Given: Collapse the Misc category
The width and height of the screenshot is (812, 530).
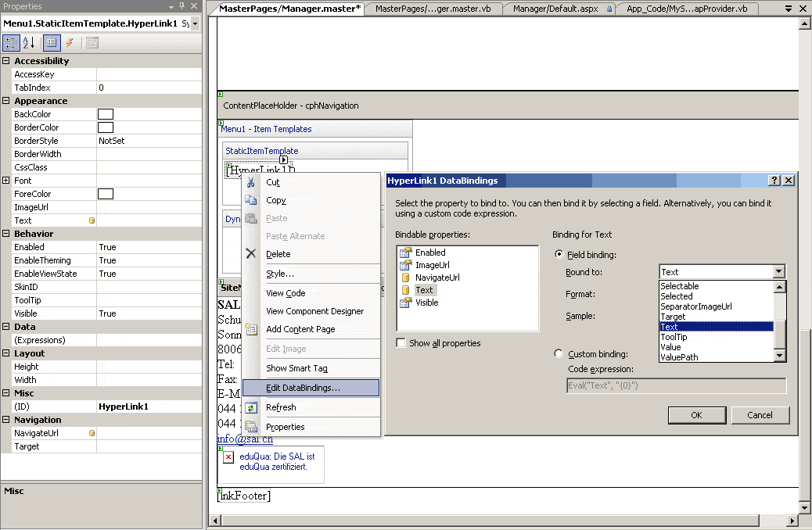Looking at the screenshot, I should pos(5,393).
